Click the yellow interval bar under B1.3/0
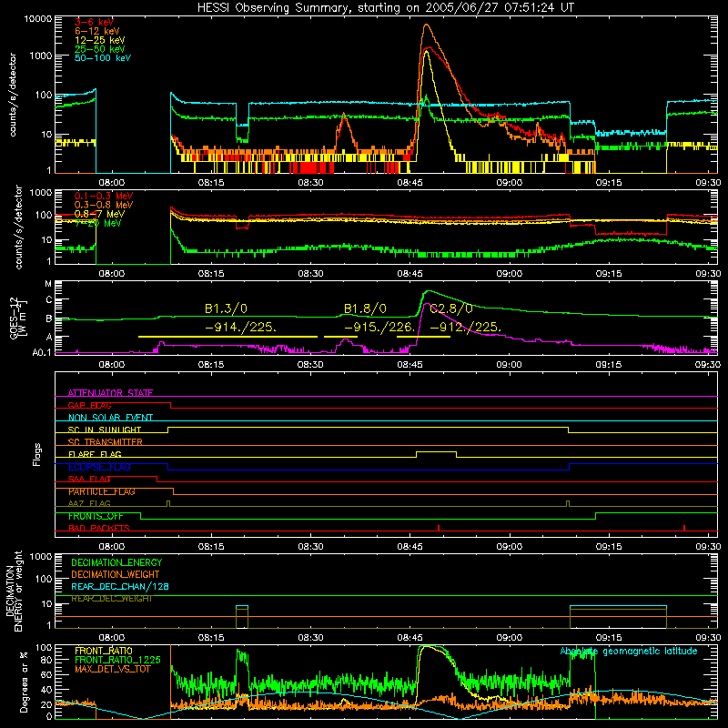The width and height of the screenshot is (728, 728). tap(228, 337)
